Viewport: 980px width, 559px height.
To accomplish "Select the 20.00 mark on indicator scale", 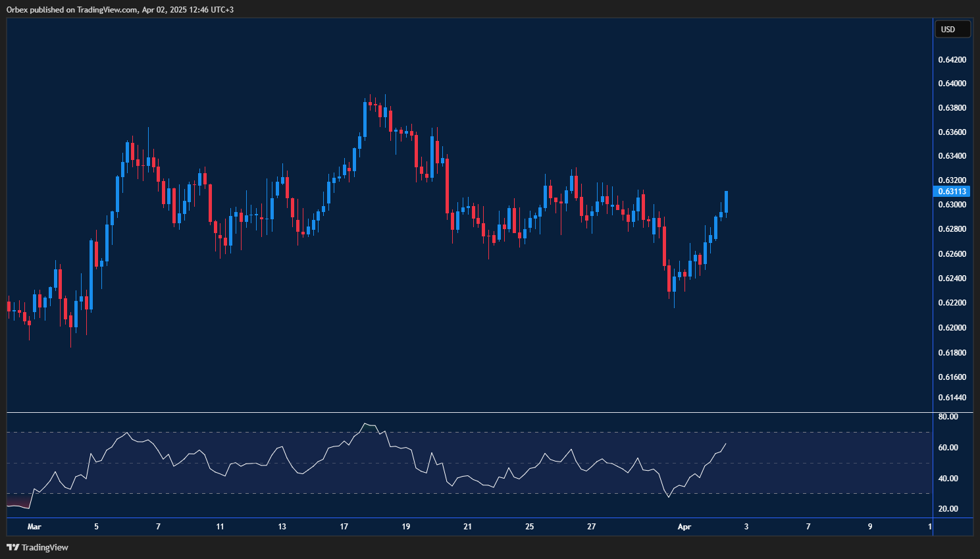I will point(947,508).
